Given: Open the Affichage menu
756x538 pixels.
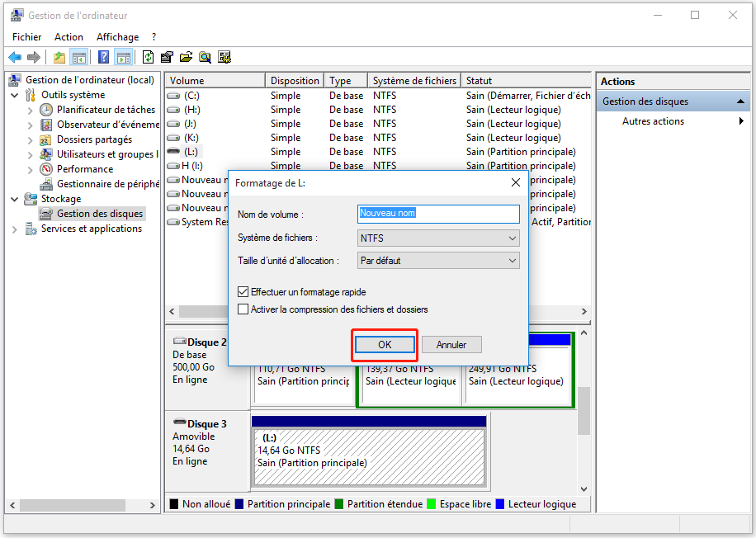Looking at the screenshot, I should click(118, 37).
